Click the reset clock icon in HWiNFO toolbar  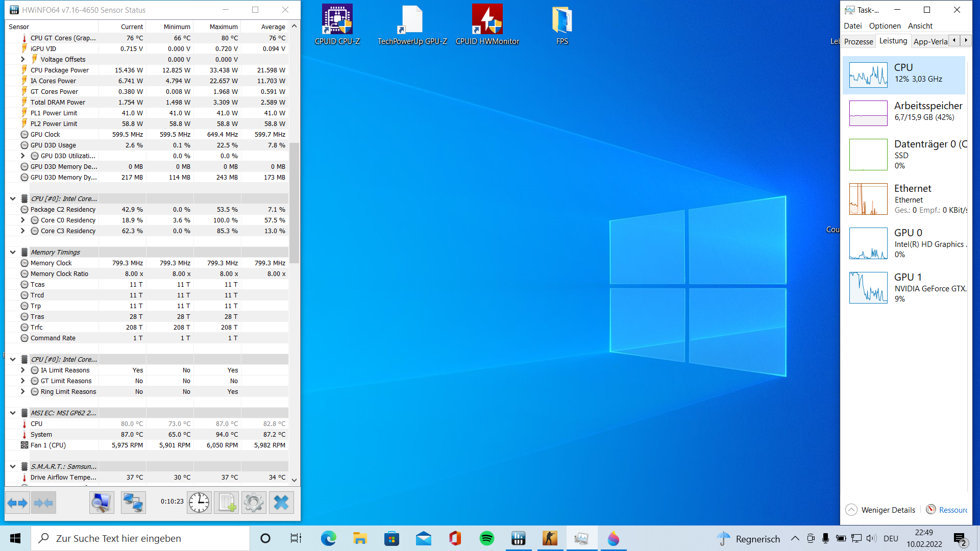[199, 503]
